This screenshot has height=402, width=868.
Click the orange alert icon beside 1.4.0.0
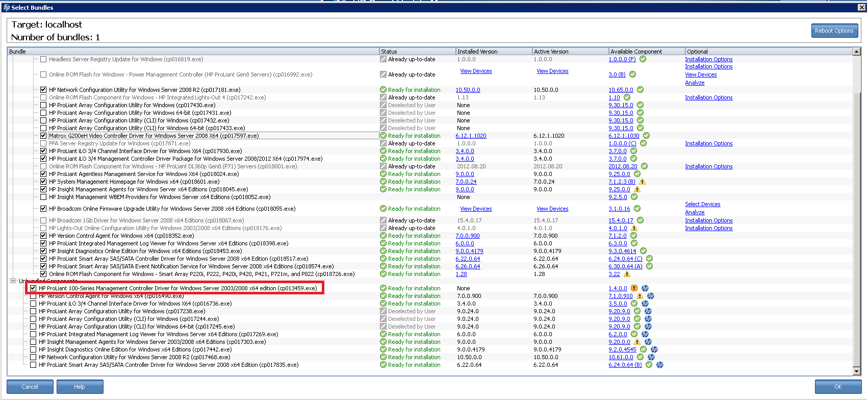(634, 288)
